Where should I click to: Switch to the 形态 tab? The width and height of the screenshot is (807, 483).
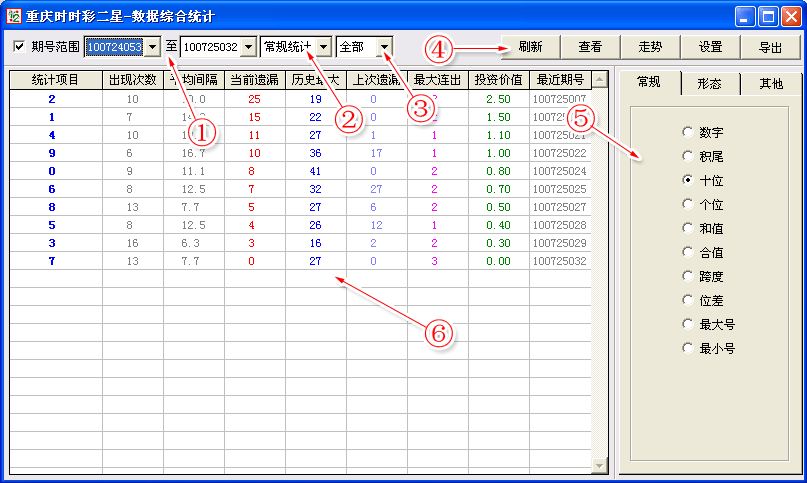point(710,84)
